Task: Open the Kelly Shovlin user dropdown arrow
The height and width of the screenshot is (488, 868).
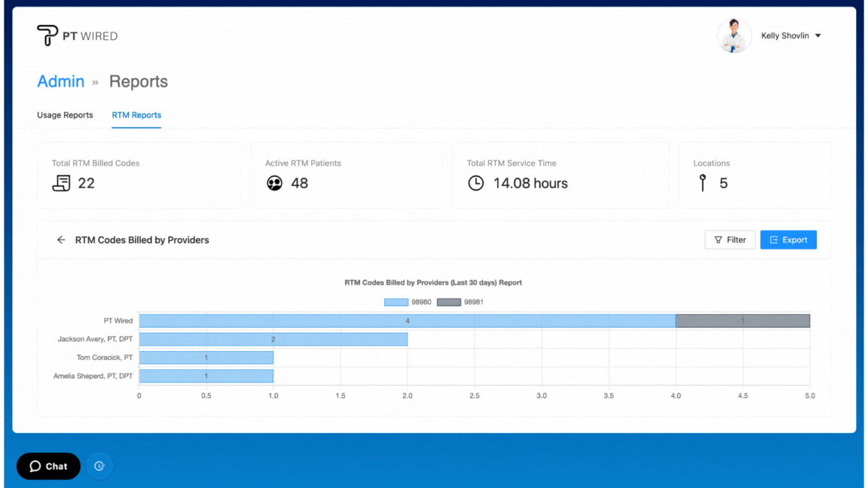Action: (818, 36)
